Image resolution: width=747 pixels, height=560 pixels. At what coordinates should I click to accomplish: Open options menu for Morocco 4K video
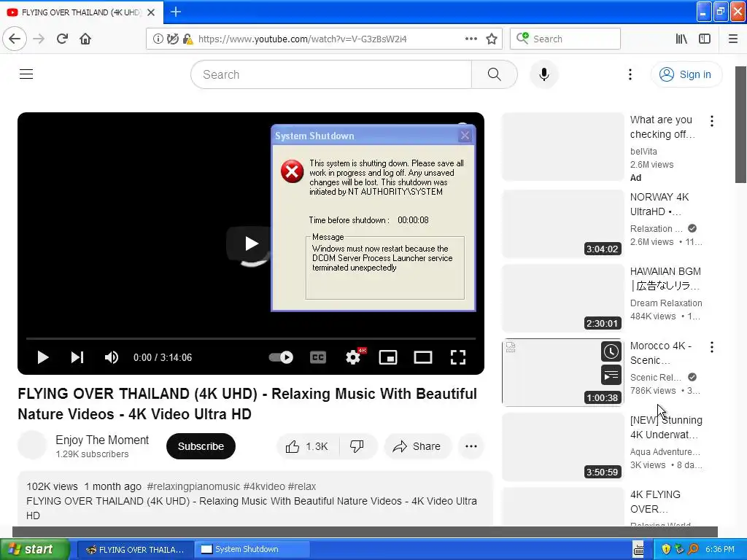point(712,347)
